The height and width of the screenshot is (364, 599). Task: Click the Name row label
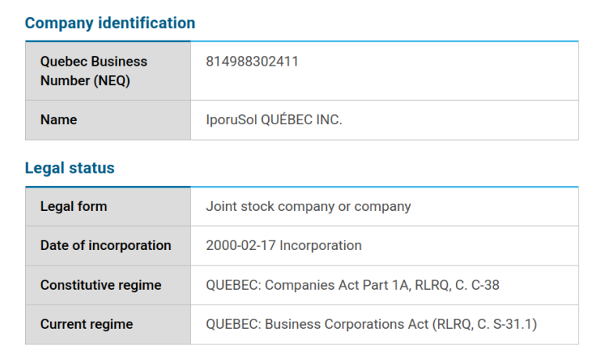[x=59, y=120]
